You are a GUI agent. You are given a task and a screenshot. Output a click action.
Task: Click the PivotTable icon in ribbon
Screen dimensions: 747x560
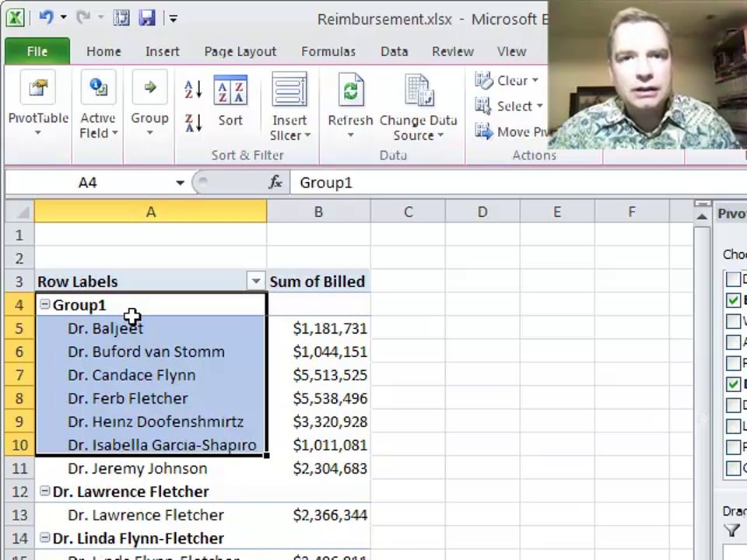coord(38,87)
